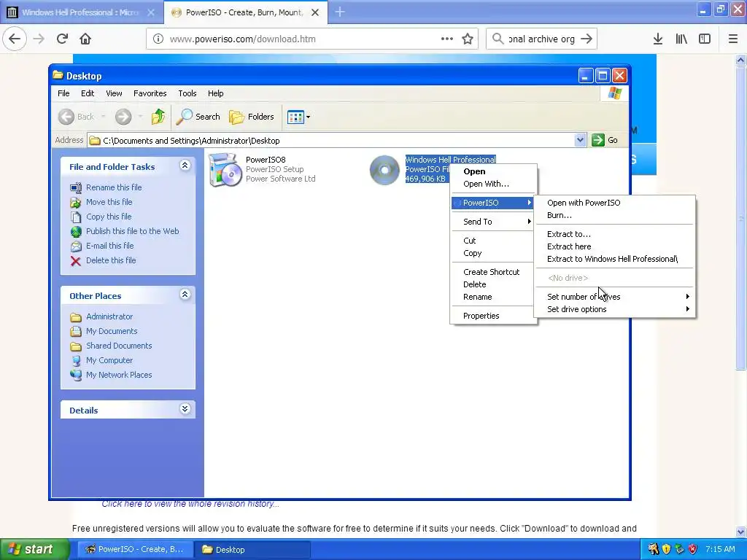This screenshot has width=747, height=560.
Task: Open Firefox downloads arrow icon
Action: [658, 39]
